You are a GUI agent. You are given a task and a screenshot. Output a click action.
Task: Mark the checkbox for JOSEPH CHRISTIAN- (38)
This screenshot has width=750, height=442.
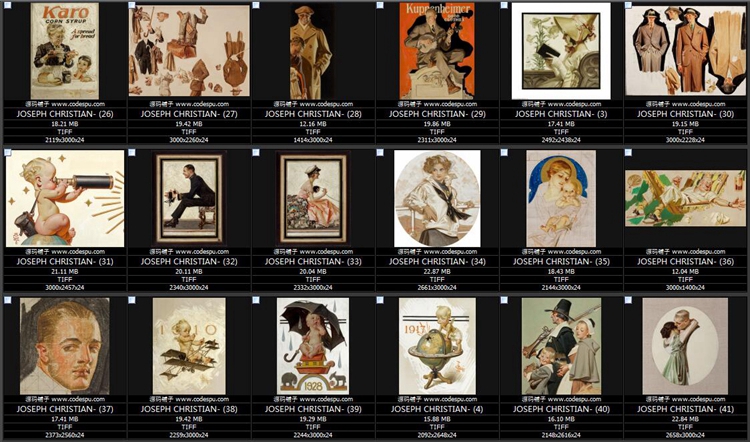[x=132, y=300]
